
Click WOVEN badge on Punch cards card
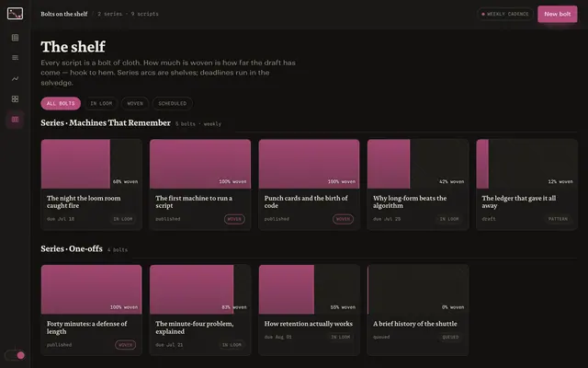click(343, 219)
